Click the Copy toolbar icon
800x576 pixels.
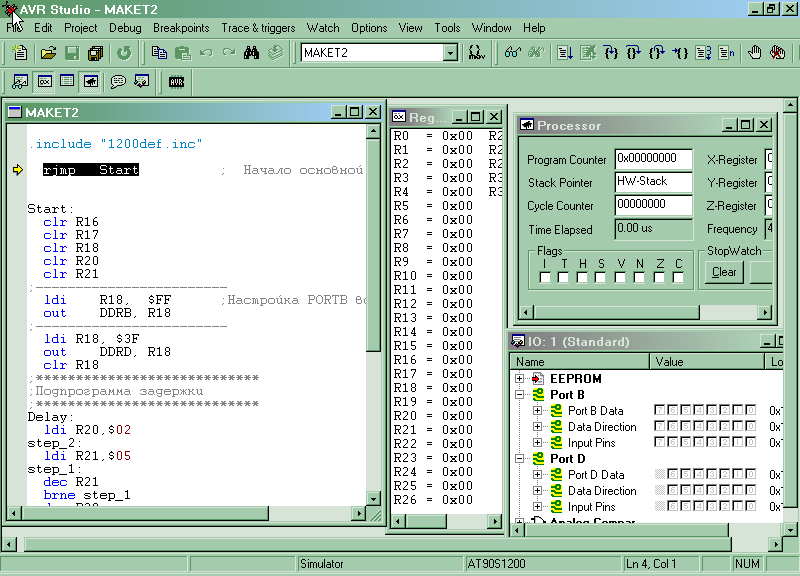(x=160, y=52)
